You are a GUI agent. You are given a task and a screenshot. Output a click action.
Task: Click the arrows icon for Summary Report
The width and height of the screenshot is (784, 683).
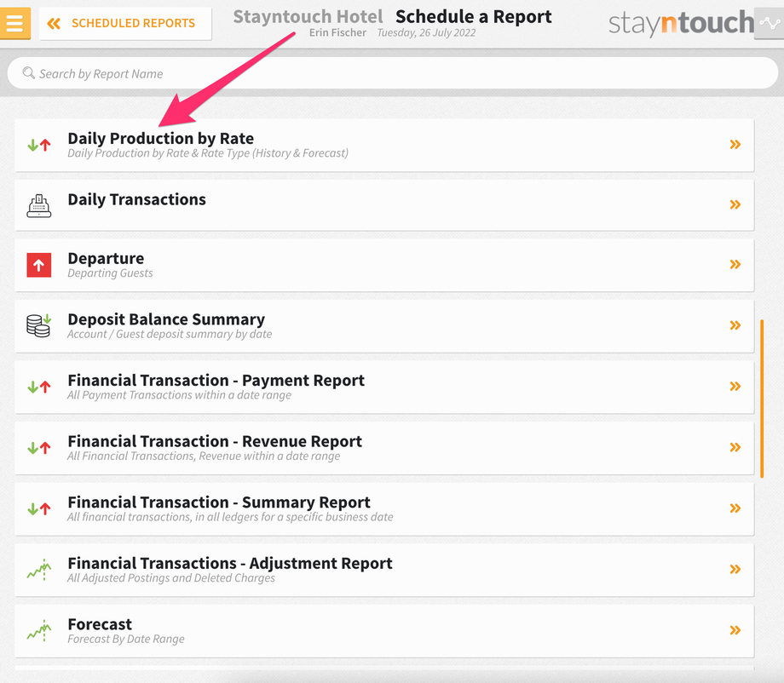click(x=39, y=508)
